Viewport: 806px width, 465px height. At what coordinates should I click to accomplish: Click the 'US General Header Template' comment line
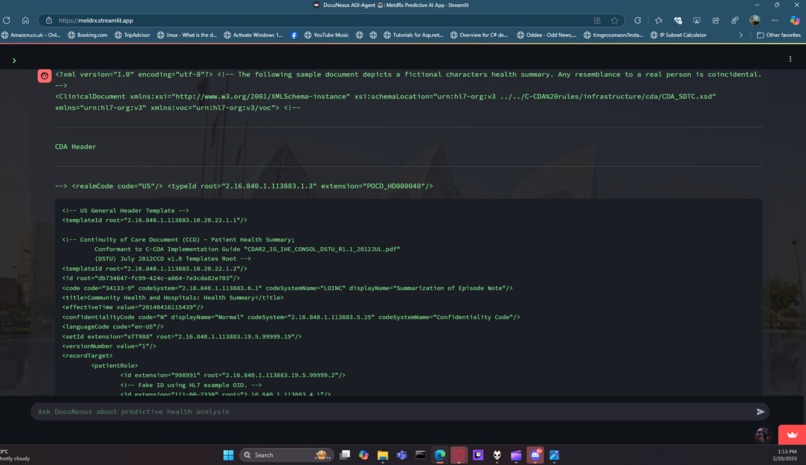pyautogui.click(x=125, y=211)
